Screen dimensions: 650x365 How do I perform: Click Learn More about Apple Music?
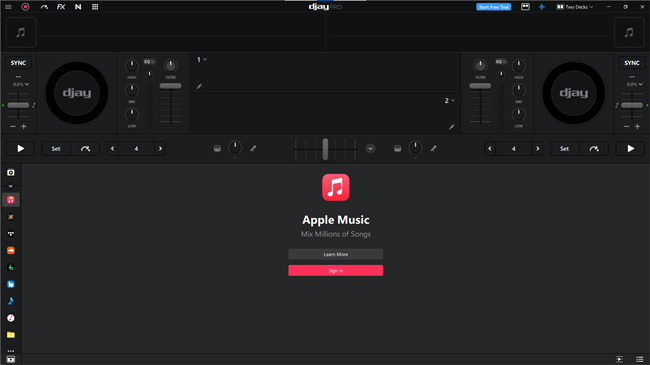coord(336,254)
